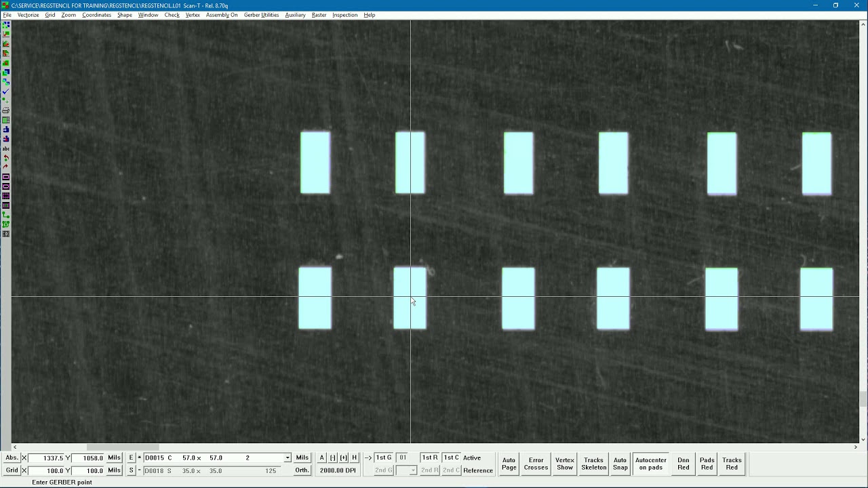Click the horizontal scrollbar thumb
Image resolution: width=868 pixels, height=488 pixels.
[x=123, y=447]
